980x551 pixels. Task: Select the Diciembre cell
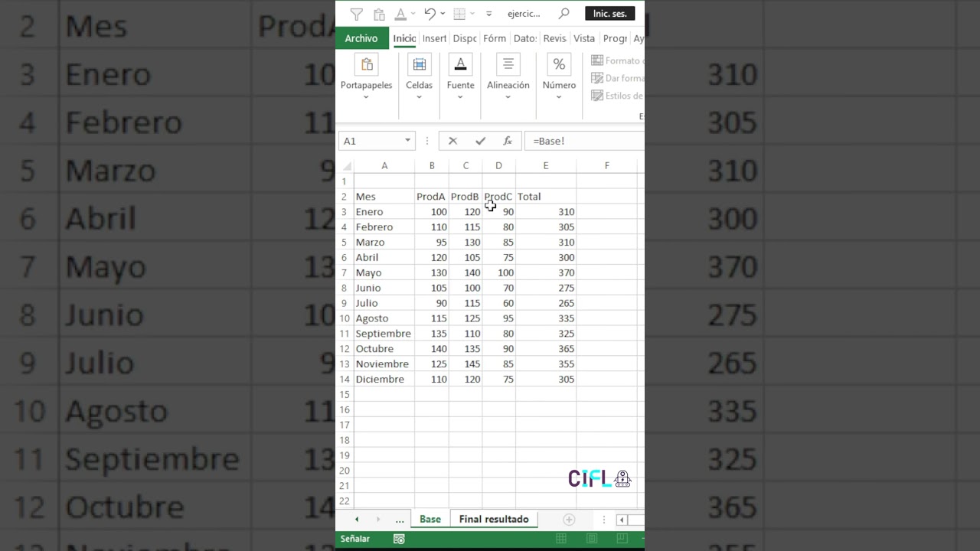point(384,379)
